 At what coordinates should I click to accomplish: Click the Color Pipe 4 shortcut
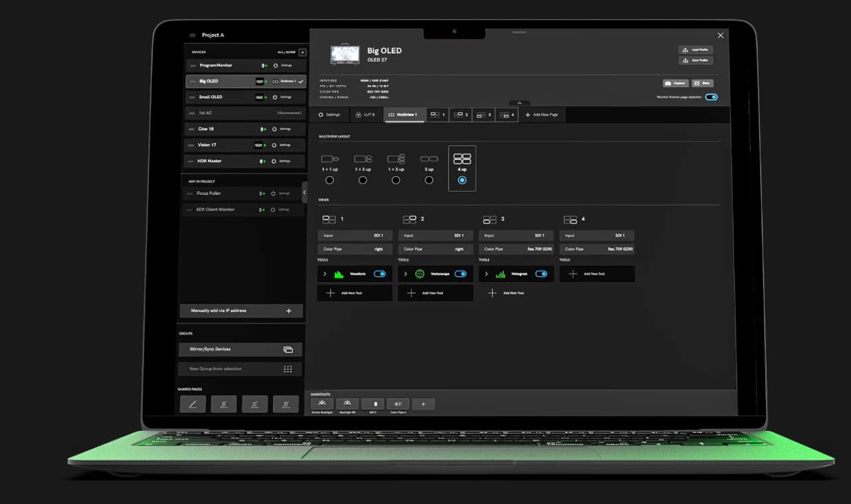[x=398, y=404]
